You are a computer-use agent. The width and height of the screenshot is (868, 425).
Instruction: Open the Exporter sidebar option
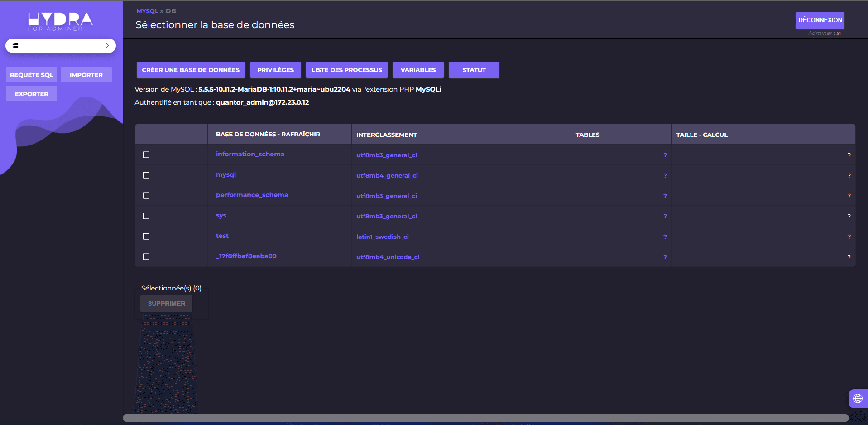31,94
